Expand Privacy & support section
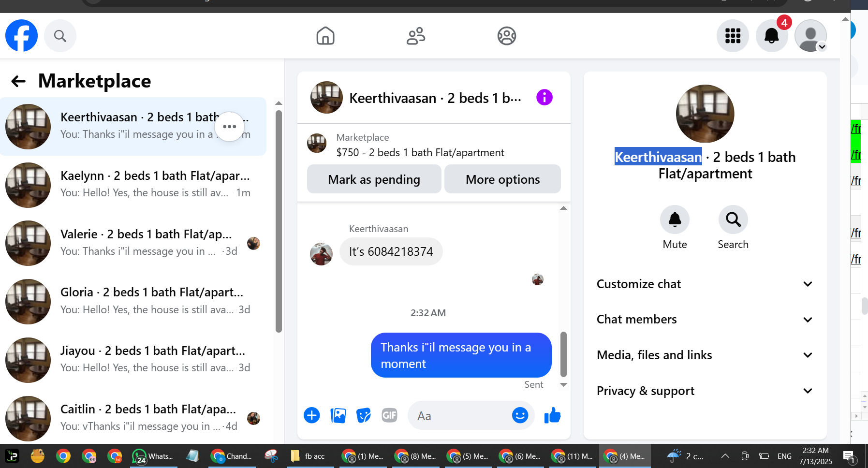The image size is (868, 468). pyautogui.click(x=705, y=391)
